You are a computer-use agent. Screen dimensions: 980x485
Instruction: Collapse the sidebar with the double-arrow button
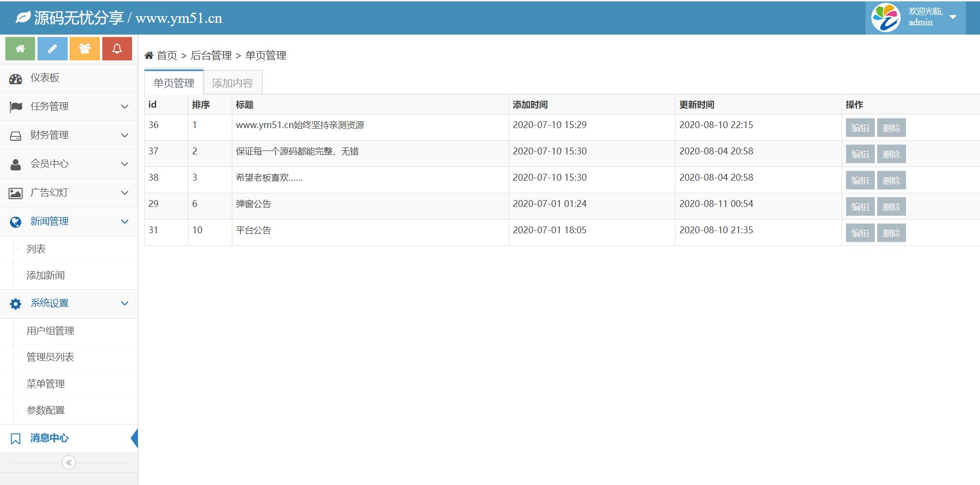click(69, 463)
